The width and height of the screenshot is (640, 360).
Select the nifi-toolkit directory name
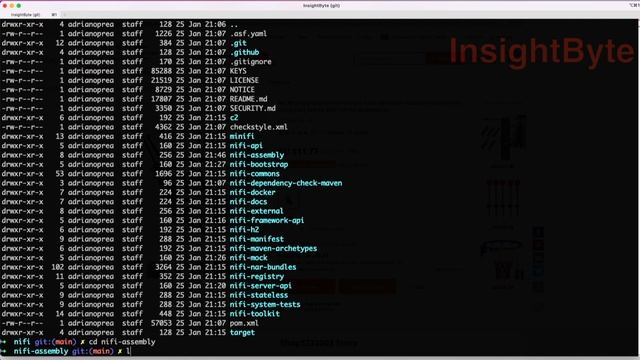(x=254, y=314)
